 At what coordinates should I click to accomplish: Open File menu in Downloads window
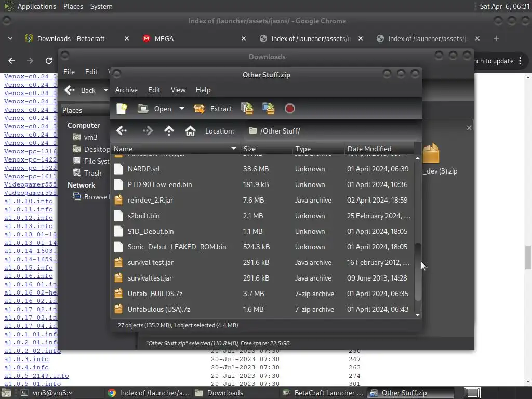(69, 72)
